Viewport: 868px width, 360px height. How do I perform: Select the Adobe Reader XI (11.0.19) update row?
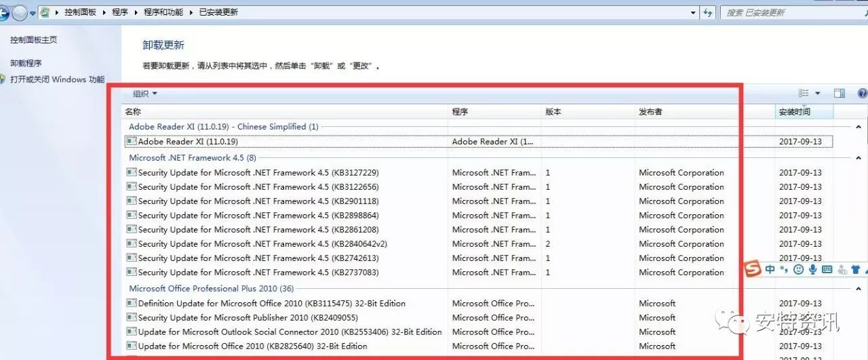click(479, 142)
